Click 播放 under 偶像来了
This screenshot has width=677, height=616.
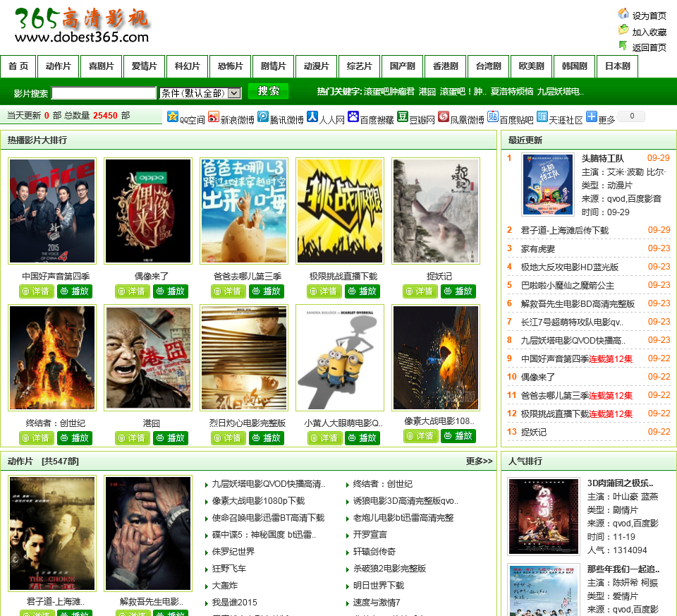pos(171,291)
